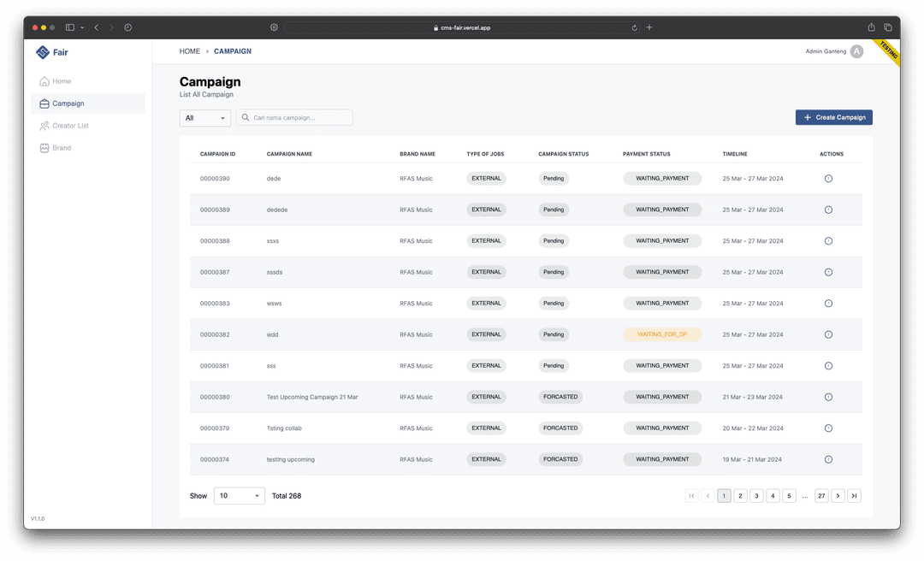Go to next page arrow

(x=838, y=496)
